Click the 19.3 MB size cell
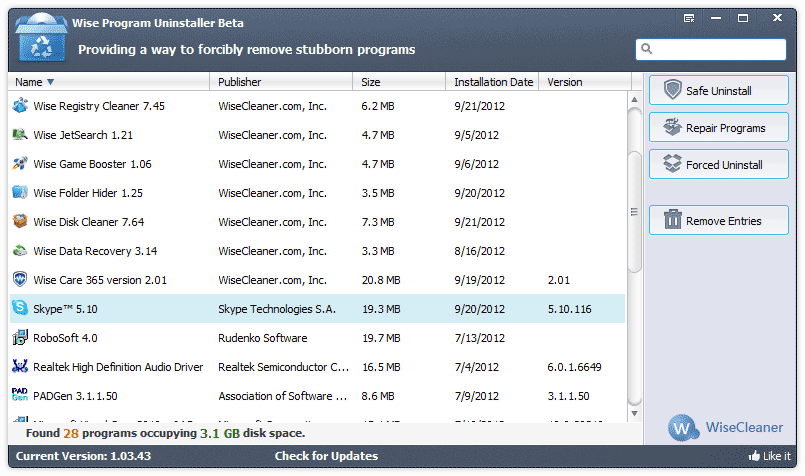The image size is (805, 476). (381, 309)
